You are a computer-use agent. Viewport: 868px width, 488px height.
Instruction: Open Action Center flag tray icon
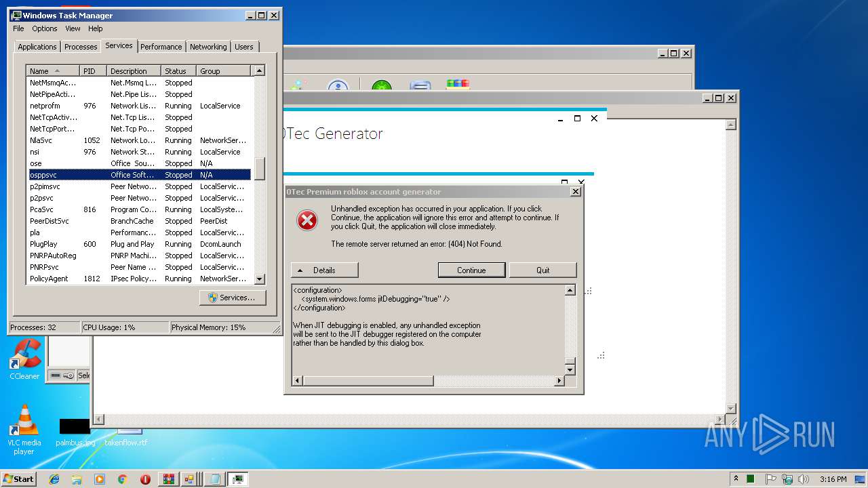point(771,479)
